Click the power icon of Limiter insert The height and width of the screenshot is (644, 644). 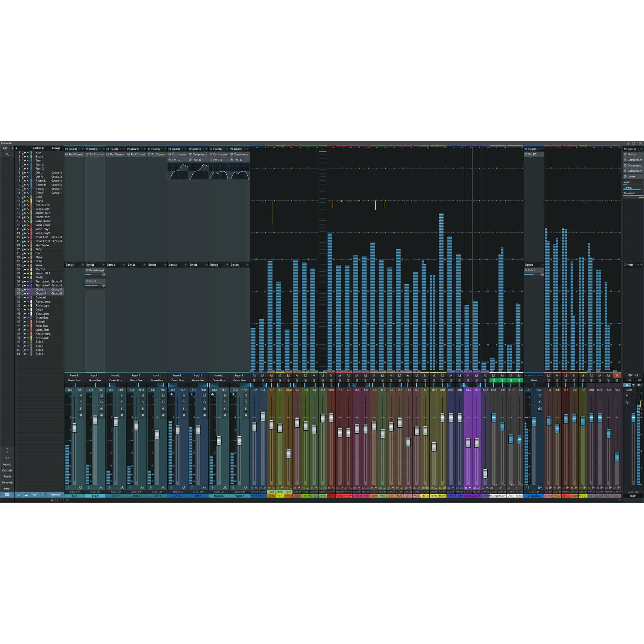click(x=625, y=176)
